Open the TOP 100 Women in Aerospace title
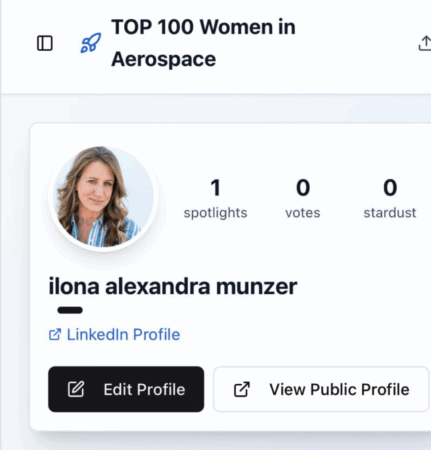 pyautogui.click(x=203, y=43)
